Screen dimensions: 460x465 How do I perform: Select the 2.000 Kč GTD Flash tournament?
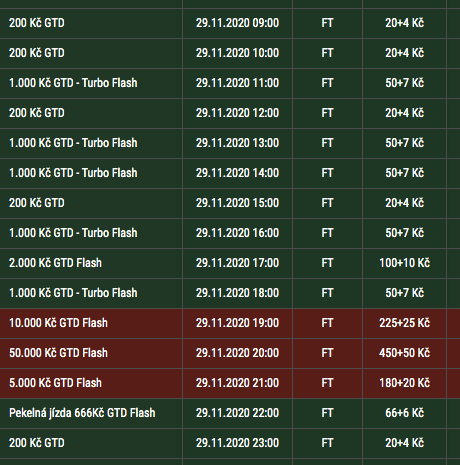pyautogui.click(x=55, y=263)
